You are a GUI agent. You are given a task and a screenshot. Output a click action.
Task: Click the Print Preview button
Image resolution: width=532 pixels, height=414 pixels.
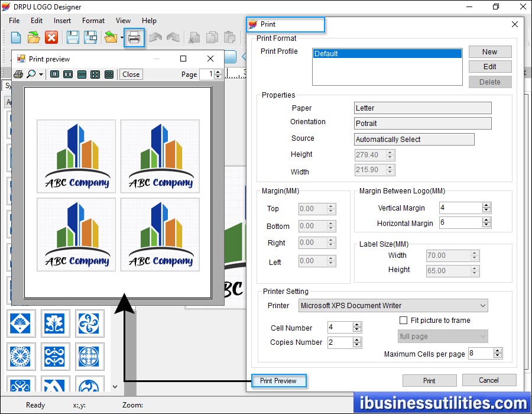tap(278, 380)
